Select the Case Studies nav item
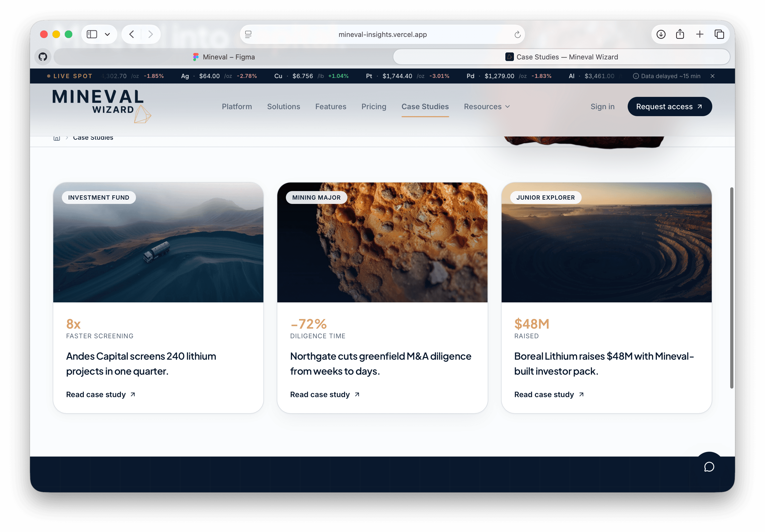Viewport: 765px width, 532px height. point(425,107)
